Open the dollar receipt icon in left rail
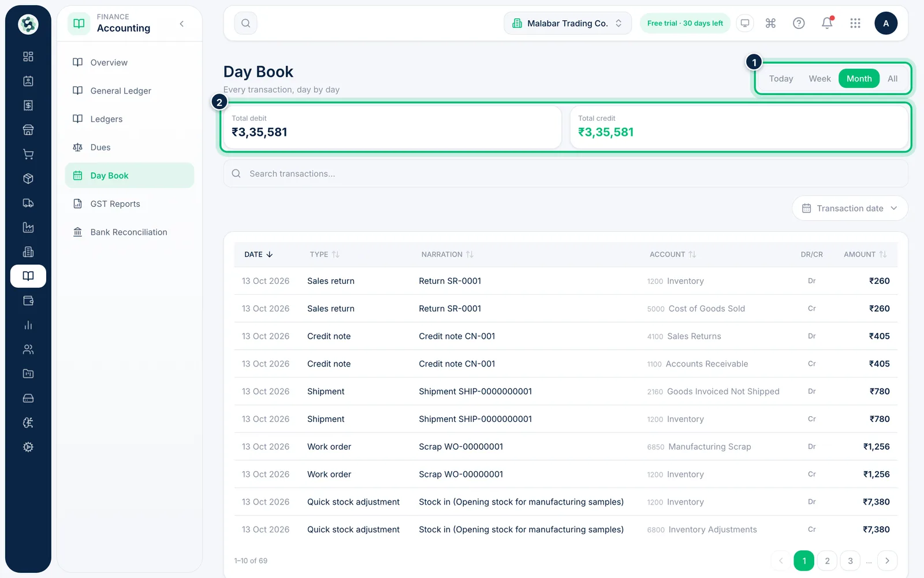The height and width of the screenshot is (578, 924). click(x=28, y=105)
